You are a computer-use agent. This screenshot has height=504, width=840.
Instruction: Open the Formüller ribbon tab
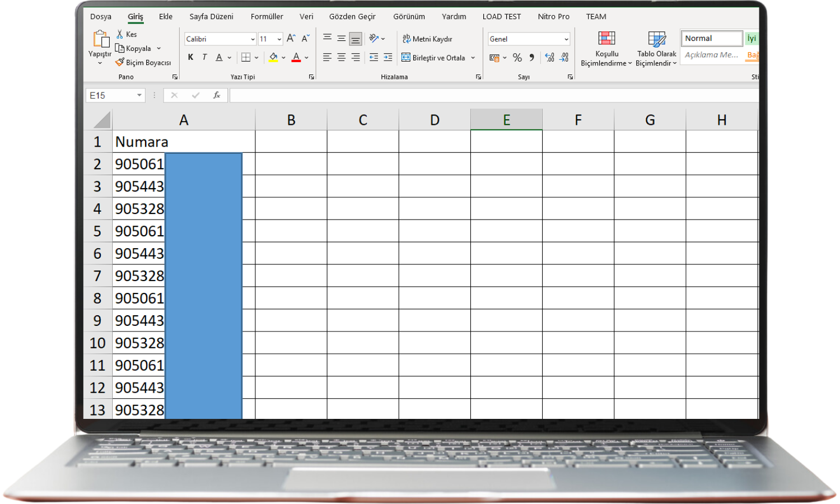click(267, 17)
